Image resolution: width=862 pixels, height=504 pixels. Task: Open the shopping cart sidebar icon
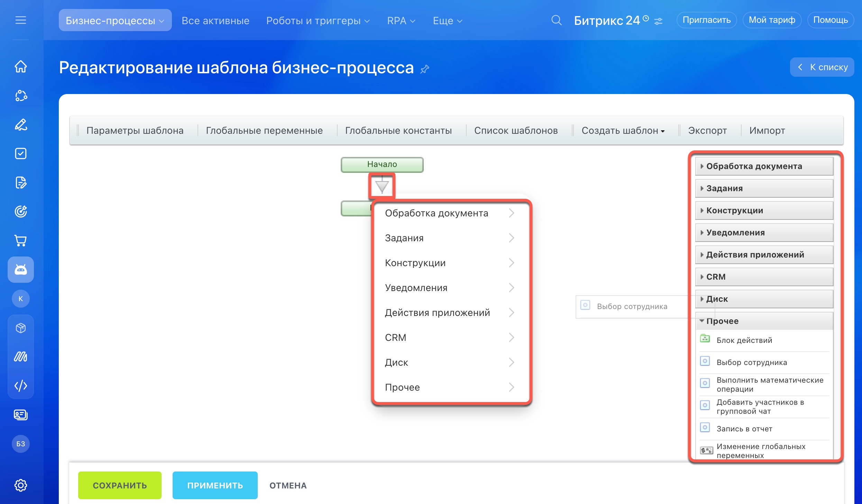tap(21, 241)
